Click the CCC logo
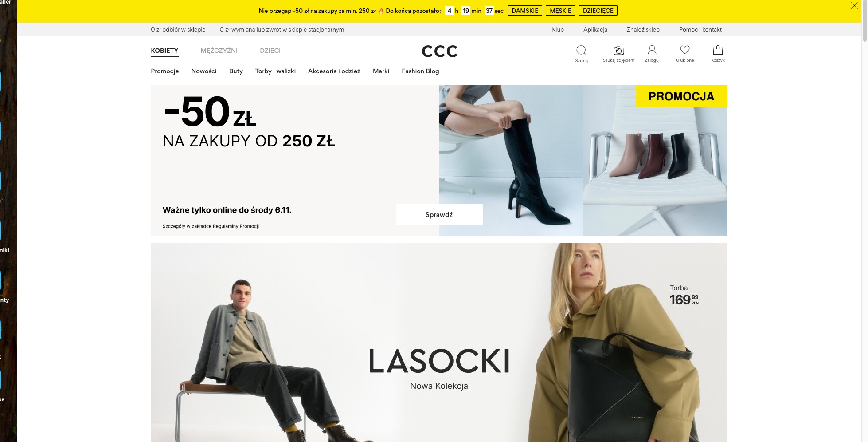The image size is (868, 442). (439, 51)
